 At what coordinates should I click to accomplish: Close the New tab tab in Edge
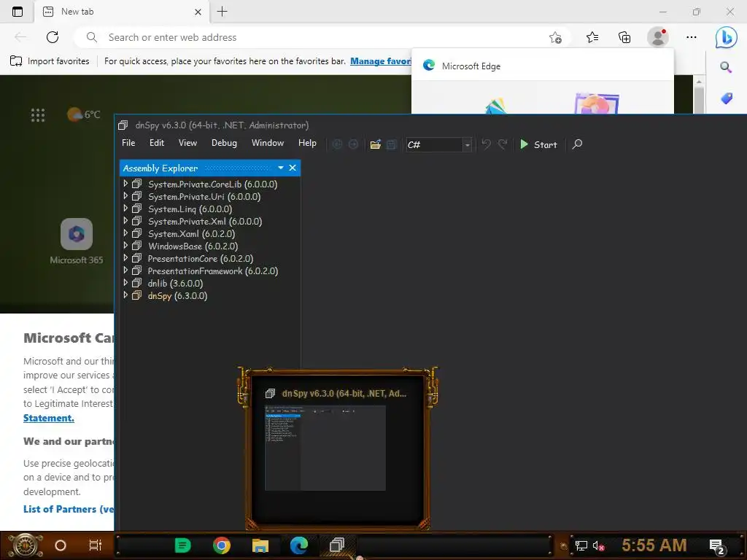[x=198, y=12]
